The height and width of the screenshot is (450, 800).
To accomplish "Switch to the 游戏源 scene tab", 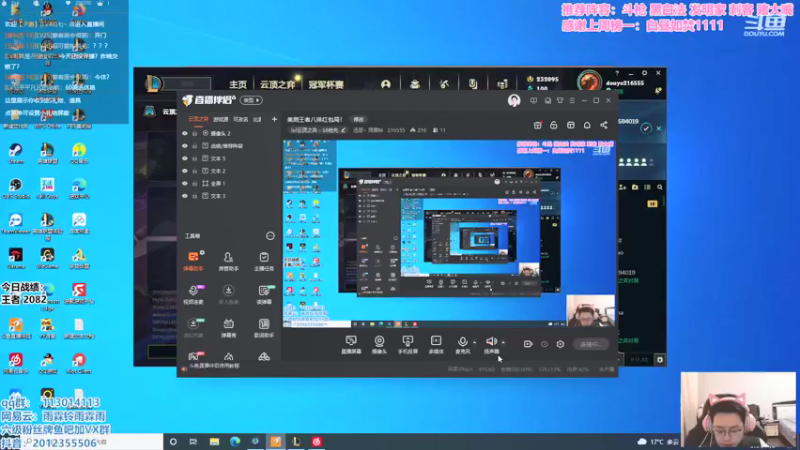I will (x=220, y=119).
